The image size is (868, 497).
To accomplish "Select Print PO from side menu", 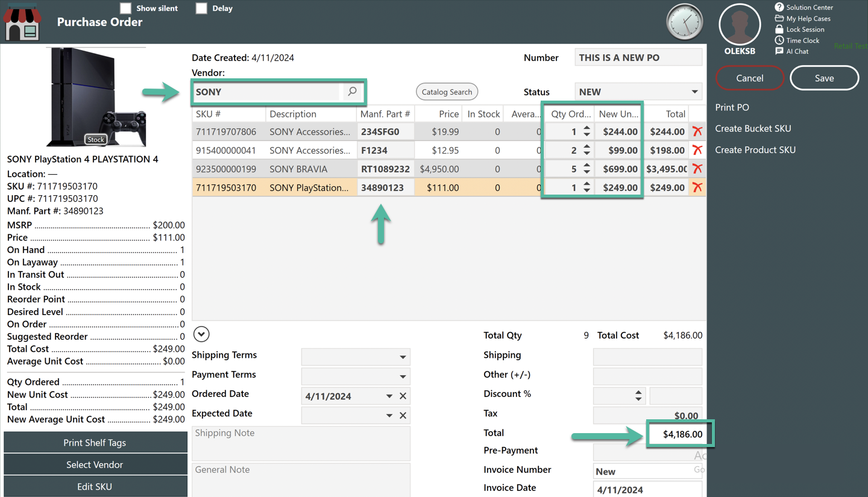I will click(732, 107).
